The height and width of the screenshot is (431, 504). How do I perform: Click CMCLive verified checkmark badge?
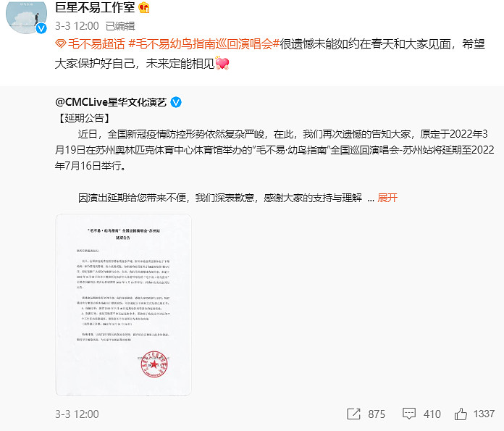176,102
